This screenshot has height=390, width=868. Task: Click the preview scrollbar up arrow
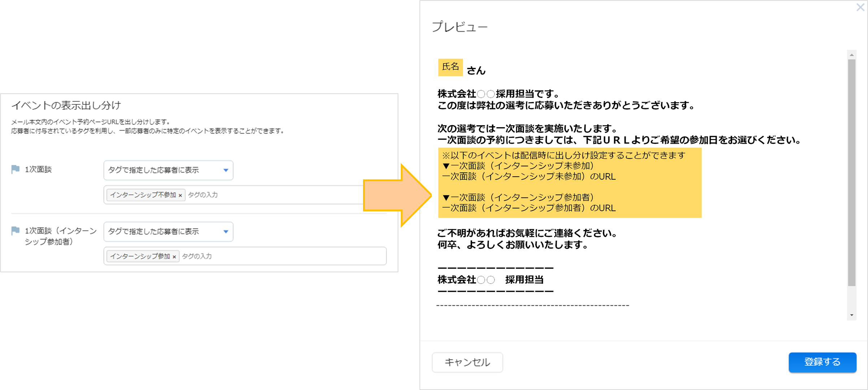[x=852, y=55]
